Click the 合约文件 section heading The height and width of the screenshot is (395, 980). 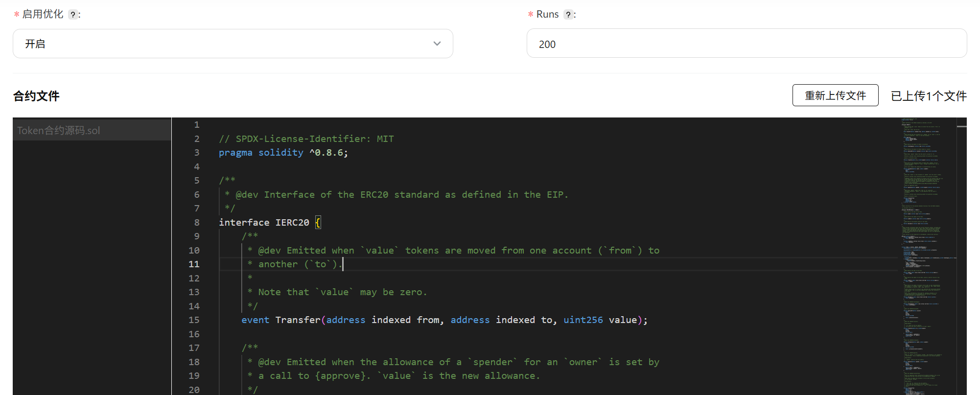[x=36, y=96]
